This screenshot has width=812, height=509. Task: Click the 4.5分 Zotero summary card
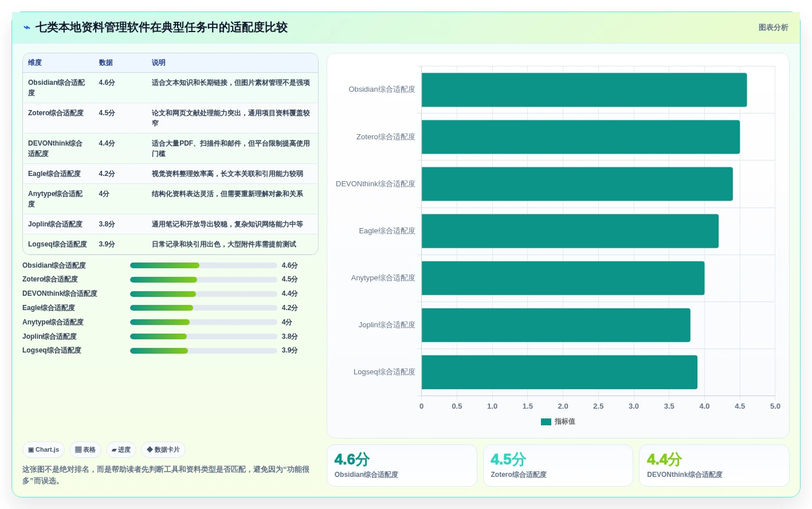point(558,465)
